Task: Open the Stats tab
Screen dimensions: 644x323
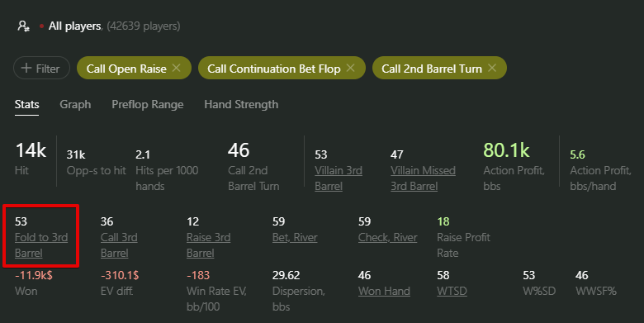Action: pyautogui.click(x=26, y=104)
